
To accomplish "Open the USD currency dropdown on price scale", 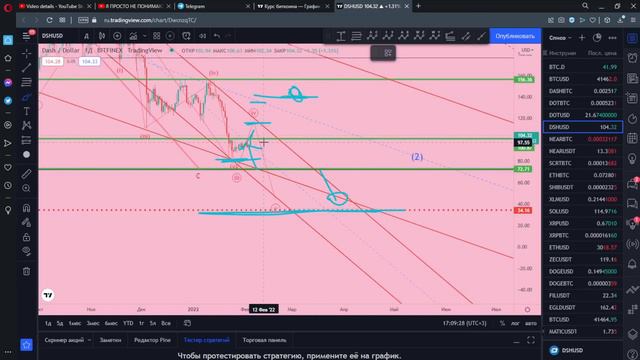I will 527,50.
